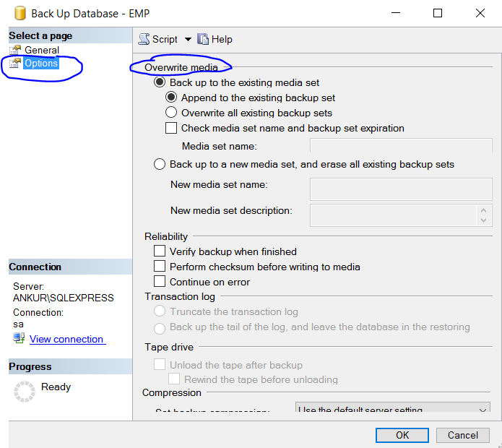Viewport: 502px width, 448px height.
Task: Click the database icon in title bar
Action: pyautogui.click(x=19, y=14)
